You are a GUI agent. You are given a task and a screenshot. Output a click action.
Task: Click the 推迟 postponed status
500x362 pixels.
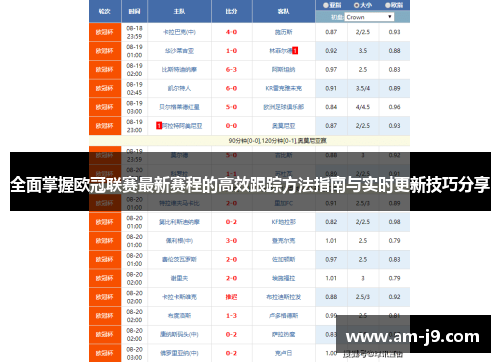click(x=231, y=297)
